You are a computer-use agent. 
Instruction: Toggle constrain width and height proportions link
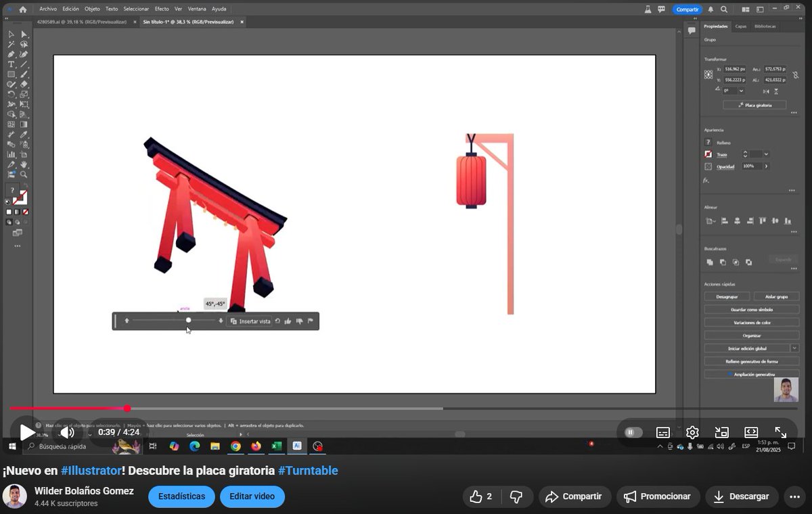pos(794,74)
